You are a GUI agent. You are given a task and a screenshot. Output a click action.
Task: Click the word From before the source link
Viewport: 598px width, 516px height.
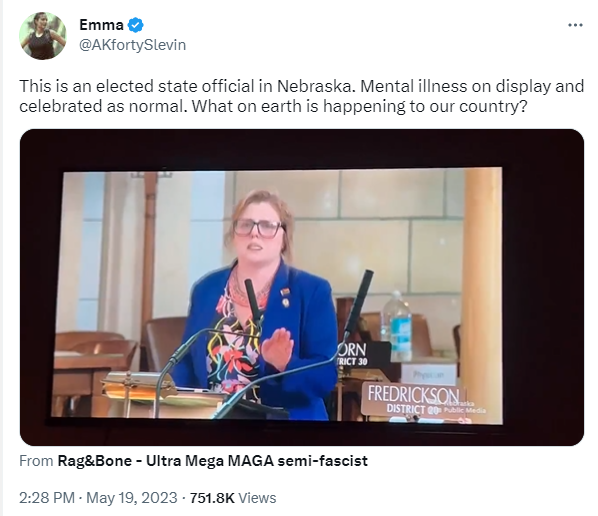click(x=36, y=461)
